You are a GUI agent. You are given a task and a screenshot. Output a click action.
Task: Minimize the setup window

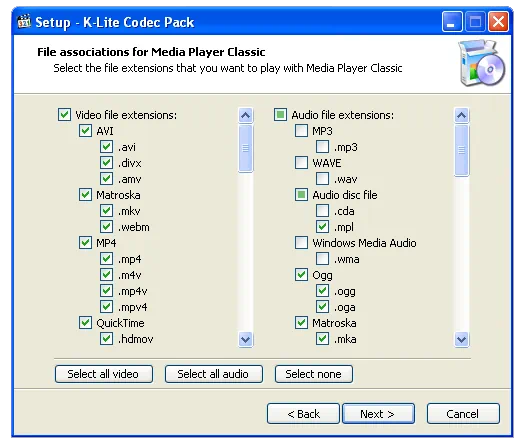pos(452,22)
